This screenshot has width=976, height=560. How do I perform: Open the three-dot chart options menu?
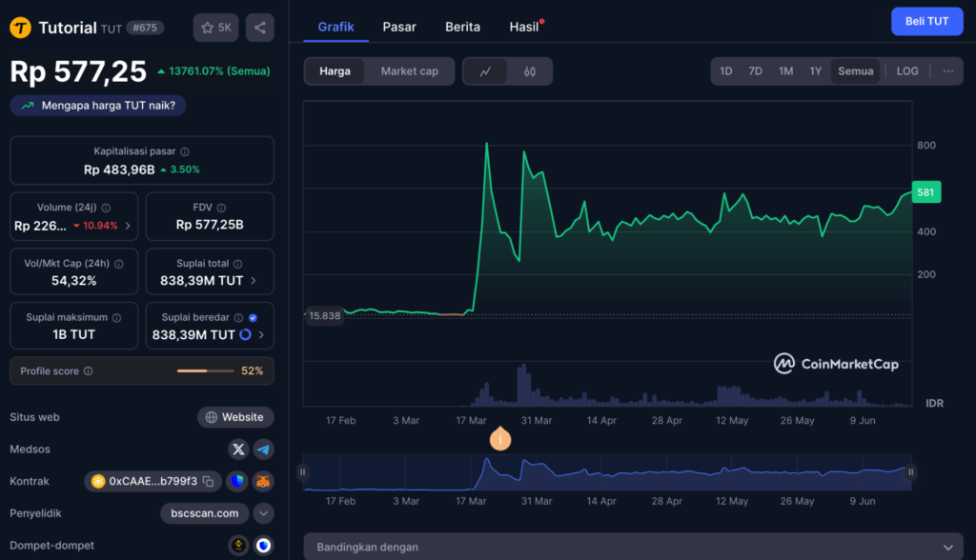948,70
